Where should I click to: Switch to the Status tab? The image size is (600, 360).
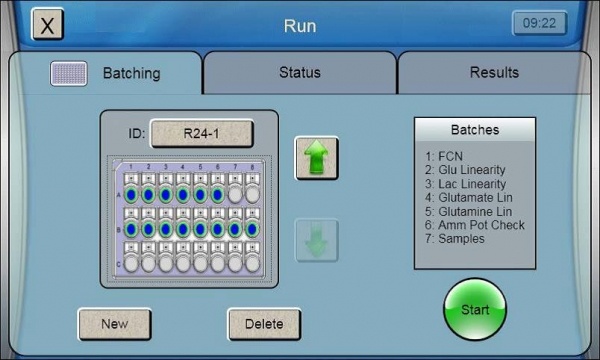(x=300, y=72)
